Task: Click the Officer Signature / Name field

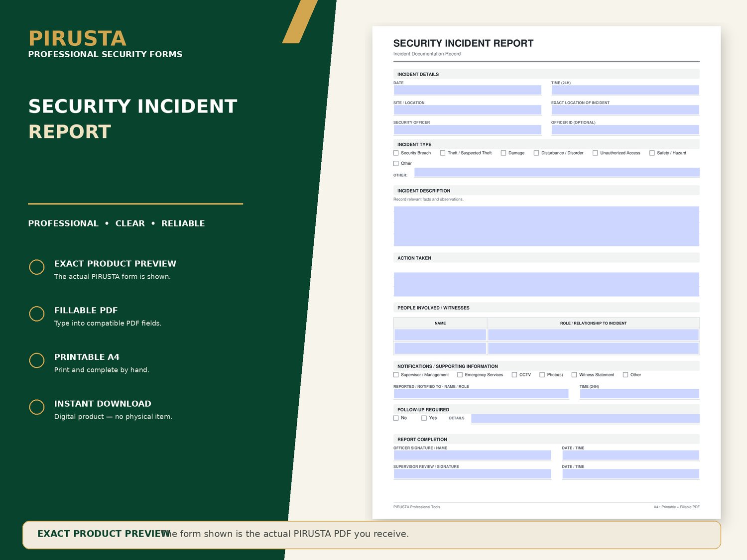Action: pos(472,455)
